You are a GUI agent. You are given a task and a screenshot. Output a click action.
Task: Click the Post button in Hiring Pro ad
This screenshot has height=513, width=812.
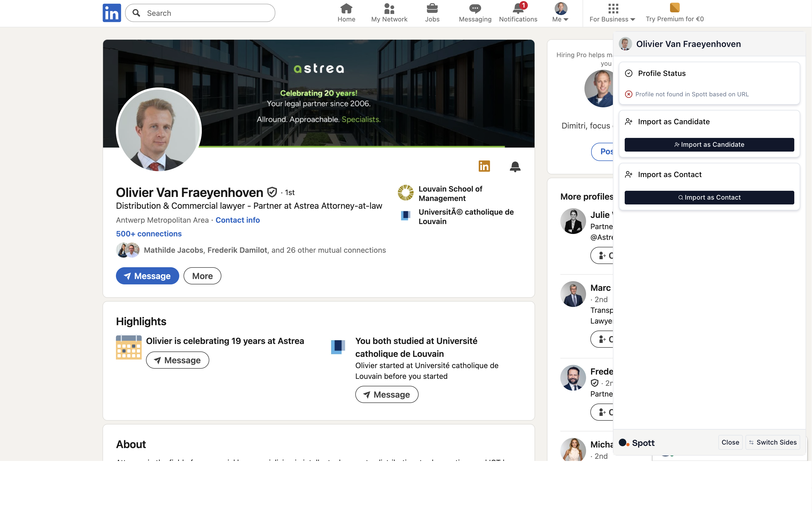[602, 152]
